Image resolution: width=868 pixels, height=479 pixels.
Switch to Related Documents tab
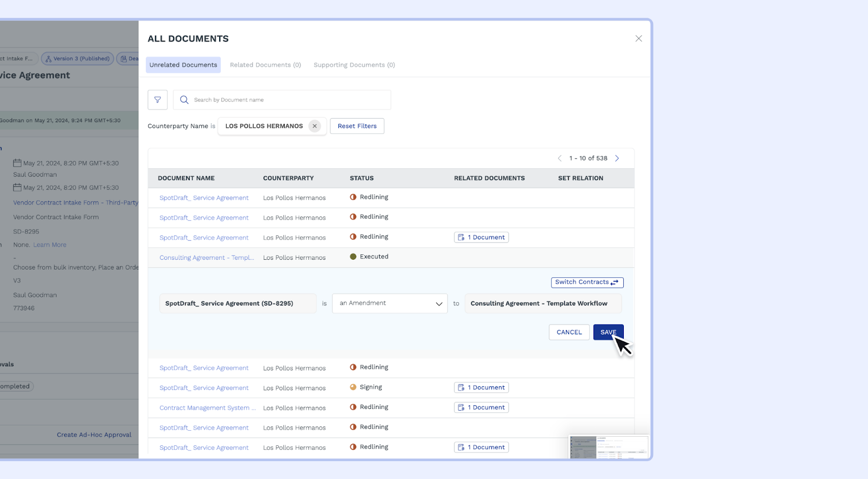265,65
